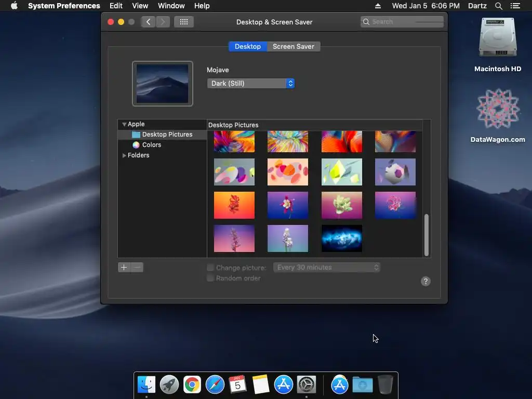532x399 pixels.
Task: Choose the pink flower on purple-blue wallpaper
Action: (x=395, y=205)
